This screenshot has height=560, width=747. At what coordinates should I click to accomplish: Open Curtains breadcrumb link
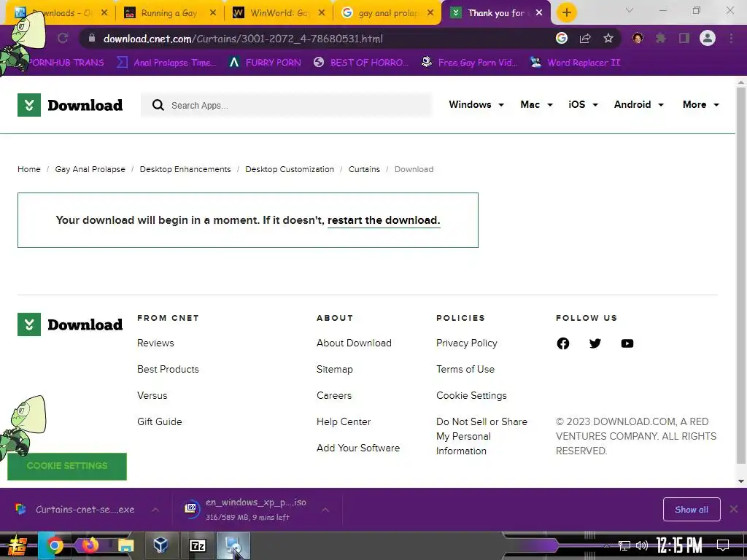[364, 169]
